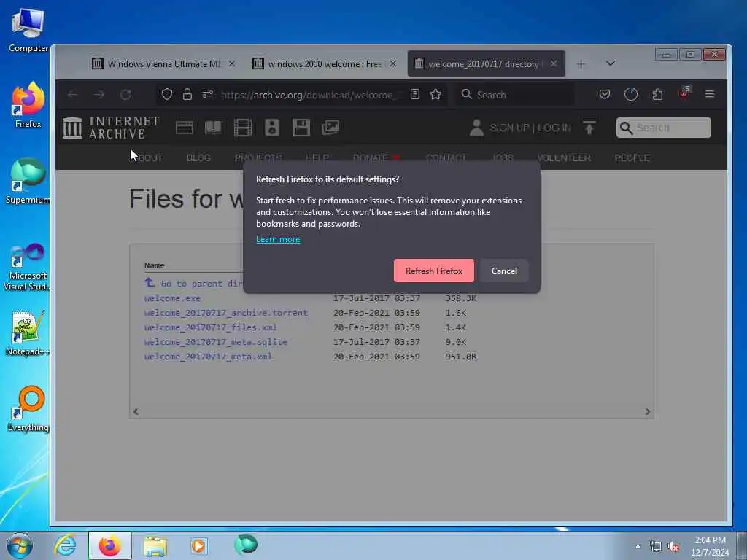The height and width of the screenshot is (560, 747).
Task: Reload the current page
Action: click(125, 95)
